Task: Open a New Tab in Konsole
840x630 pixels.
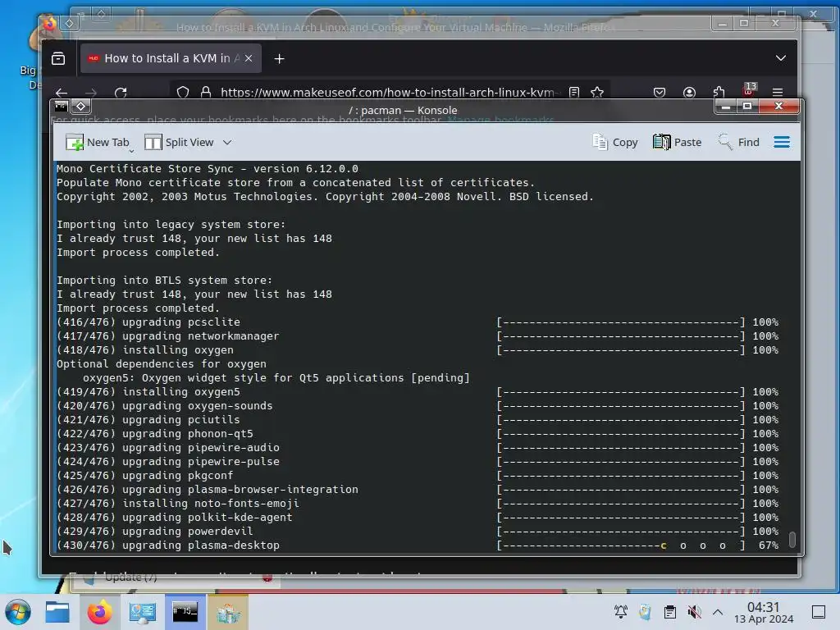Action: coord(98,143)
